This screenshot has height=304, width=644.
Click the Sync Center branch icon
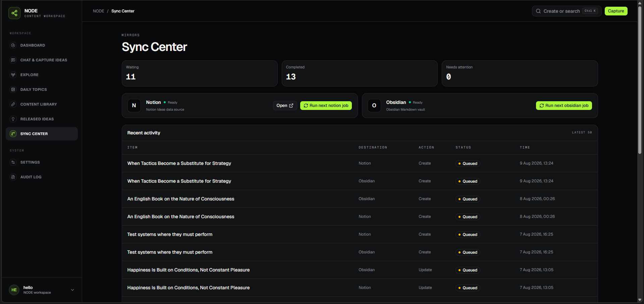coord(13,134)
